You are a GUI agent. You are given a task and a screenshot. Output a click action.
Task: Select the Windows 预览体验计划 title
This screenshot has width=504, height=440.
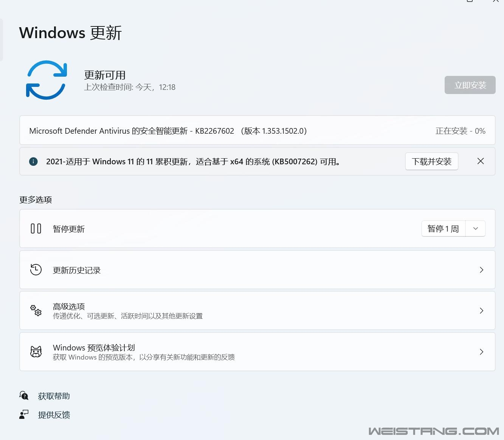(94, 347)
